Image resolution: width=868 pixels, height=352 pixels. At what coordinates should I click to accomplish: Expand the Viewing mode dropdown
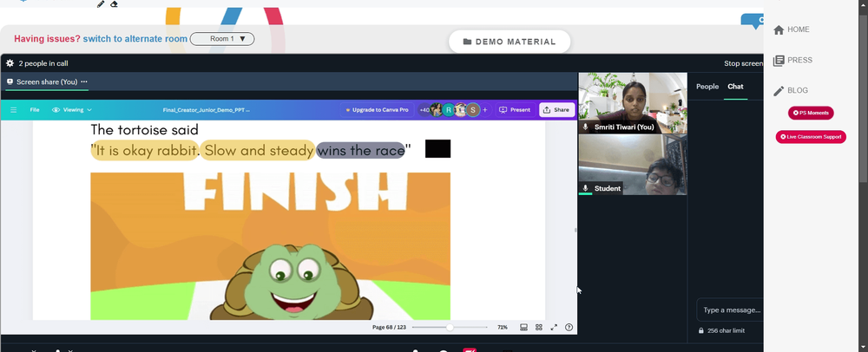coord(72,110)
